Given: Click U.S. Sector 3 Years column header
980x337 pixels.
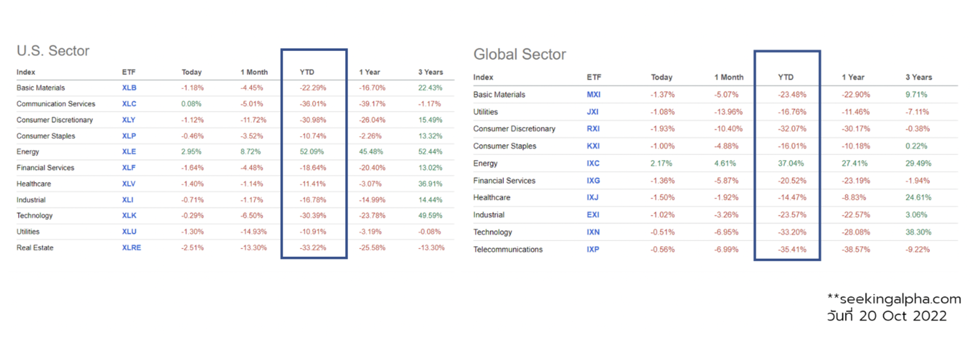Looking at the screenshot, I should [430, 72].
